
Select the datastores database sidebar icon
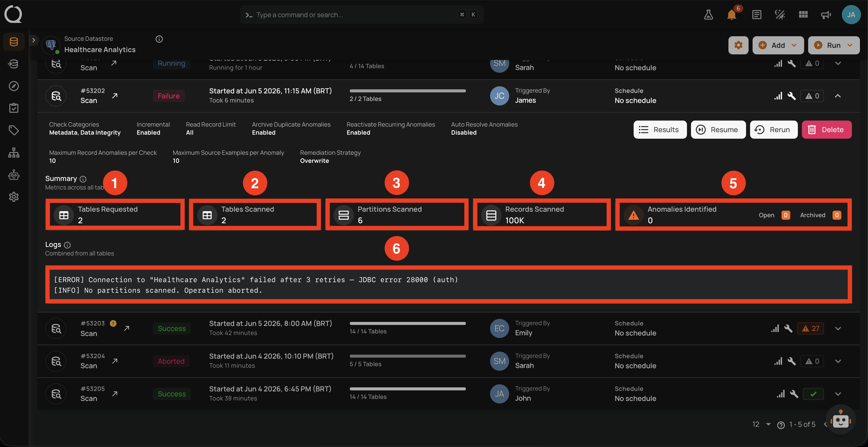point(14,42)
